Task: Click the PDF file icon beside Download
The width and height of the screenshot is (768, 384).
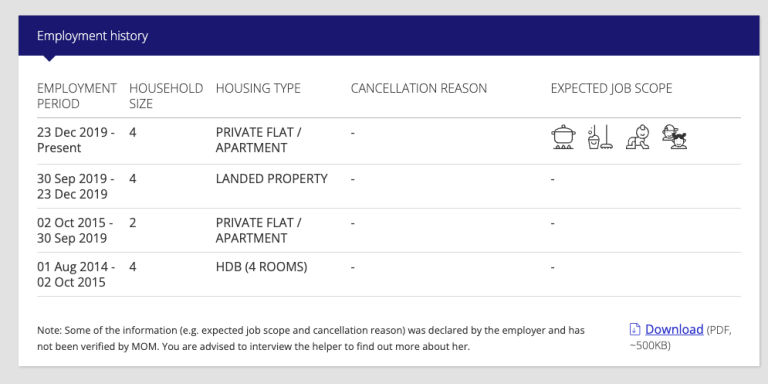Action: 634,329
